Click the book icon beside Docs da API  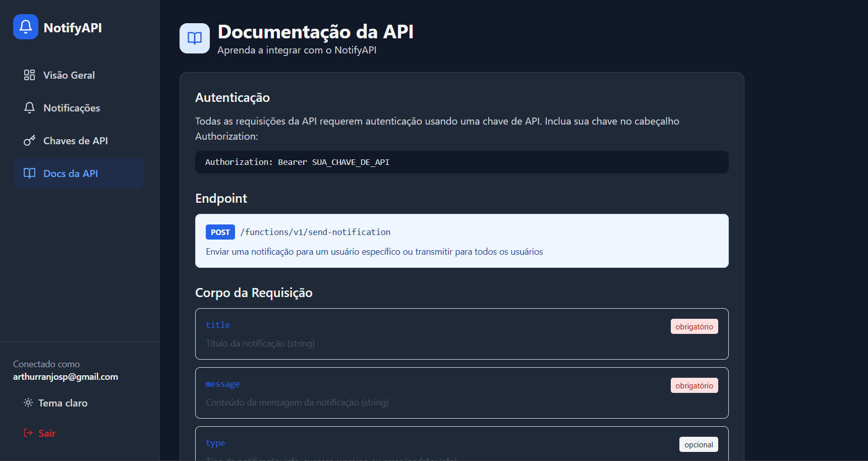[x=29, y=173]
